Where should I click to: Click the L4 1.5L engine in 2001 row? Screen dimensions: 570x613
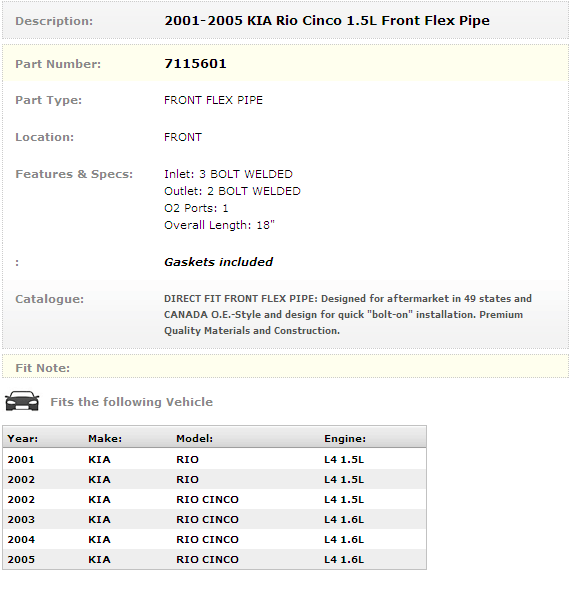tap(344, 459)
